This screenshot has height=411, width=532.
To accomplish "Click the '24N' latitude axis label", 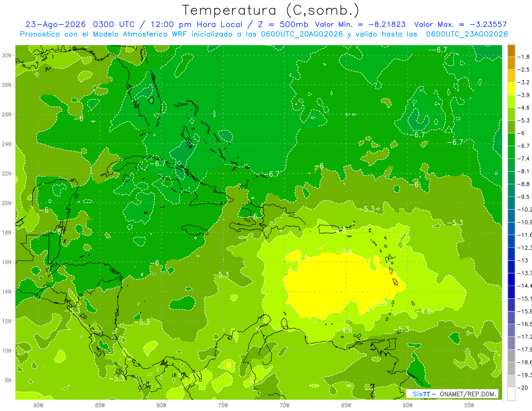I will tap(8, 144).
